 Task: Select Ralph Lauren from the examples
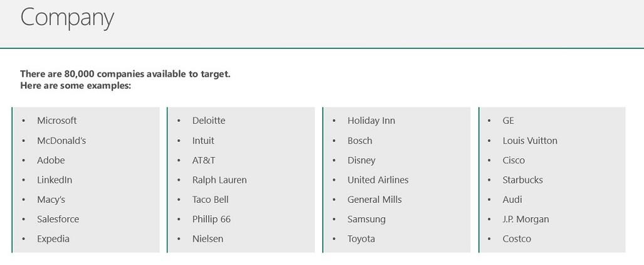click(x=219, y=180)
